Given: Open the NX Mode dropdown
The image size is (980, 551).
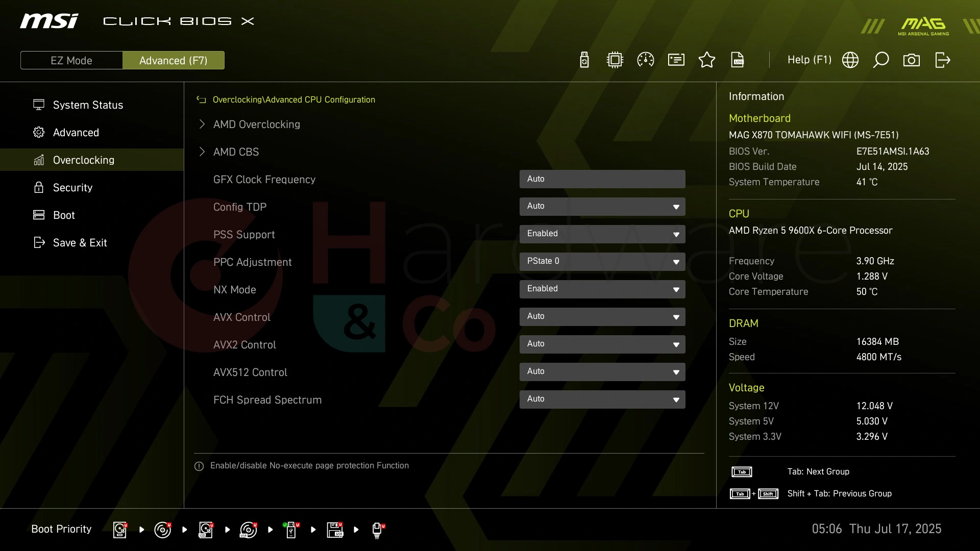Looking at the screenshot, I should 602,289.
